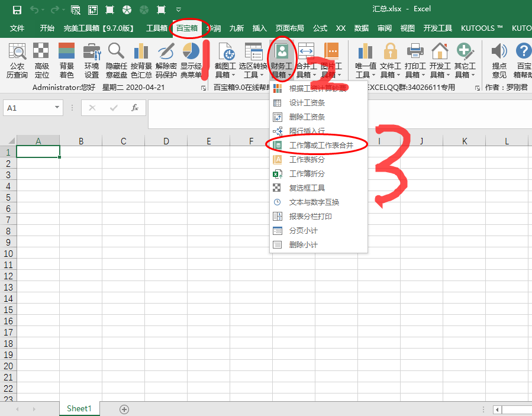Open 文件工具箱 dropdown

[x=390, y=61]
